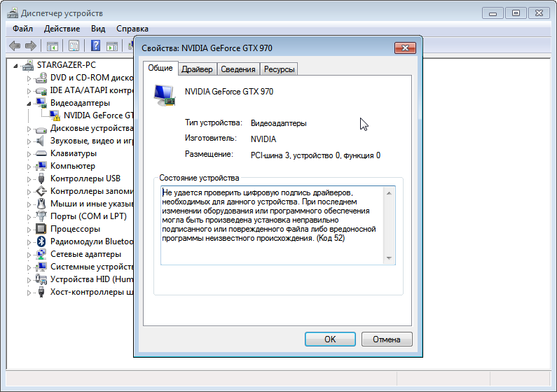Maximize the Device Manager window
This screenshot has width=557, height=392.
(x=516, y=13)
